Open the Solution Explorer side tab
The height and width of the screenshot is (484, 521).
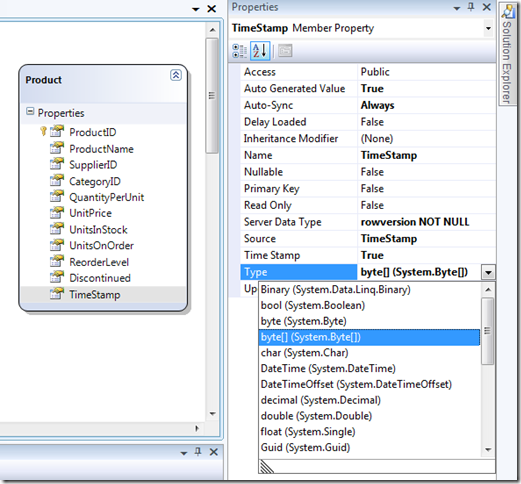(507, 54)
